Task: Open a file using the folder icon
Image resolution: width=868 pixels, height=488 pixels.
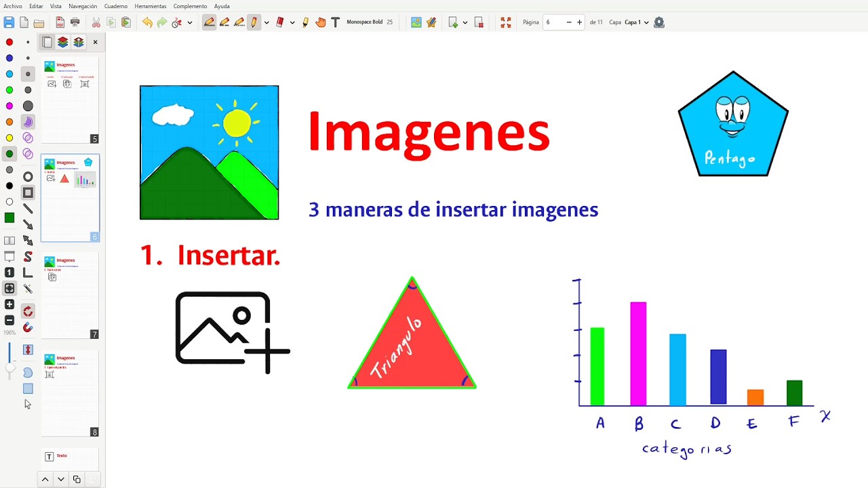Action: pyautogui.click(x=39, y=22)
